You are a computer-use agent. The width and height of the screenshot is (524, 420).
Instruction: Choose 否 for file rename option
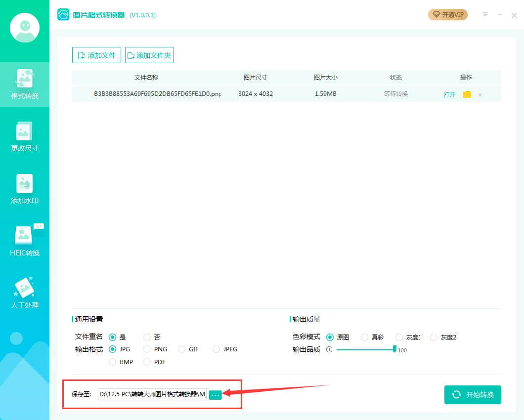click(147, 337)
